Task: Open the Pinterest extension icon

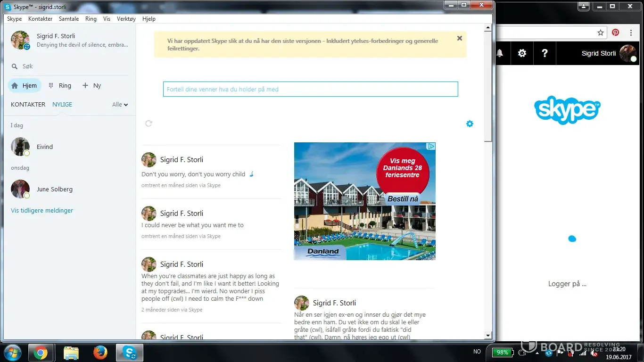Action: click(615, 33)
